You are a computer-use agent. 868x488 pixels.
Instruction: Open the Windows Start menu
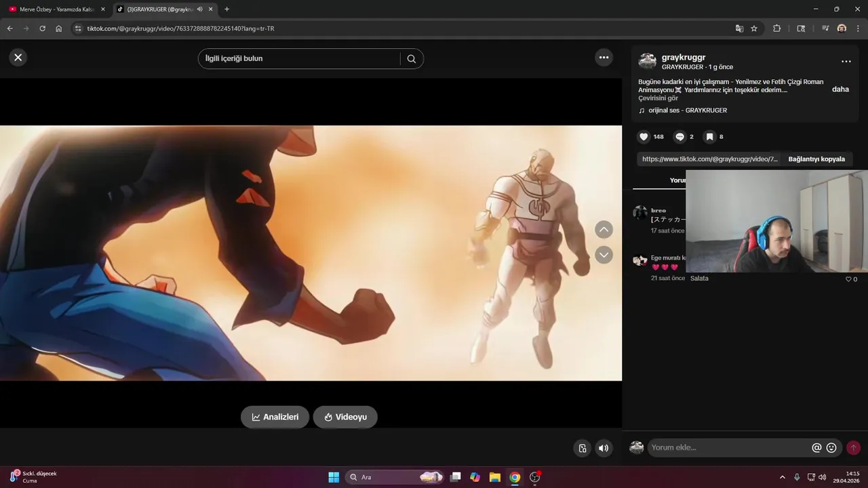point(334,477)
